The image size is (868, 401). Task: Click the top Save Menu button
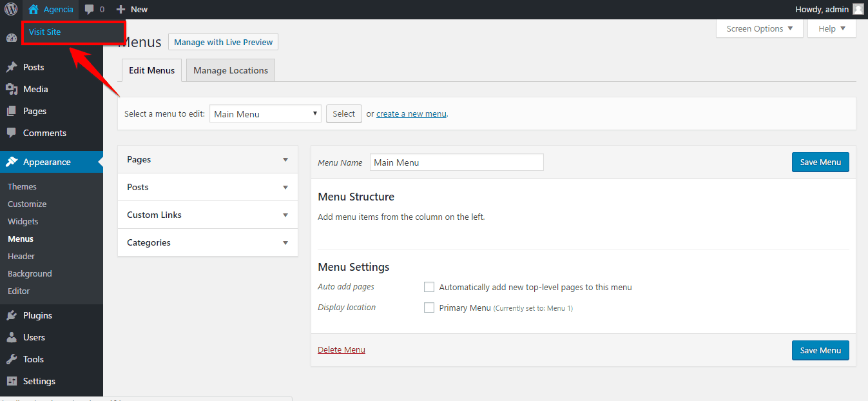[820, 162]
